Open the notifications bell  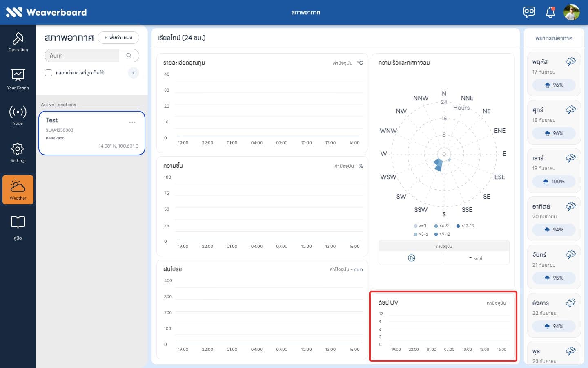click(550, 12)
